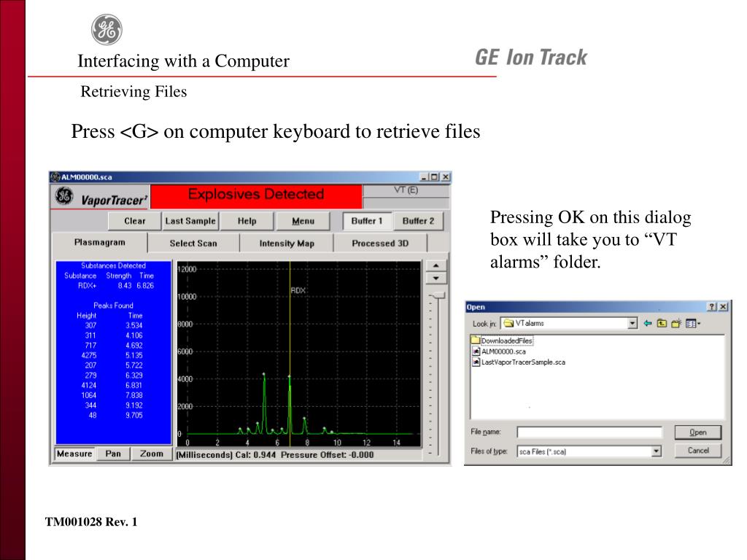Click the DownloadedFiles folder icon
747x560 pixels.
tap(475, 340)
